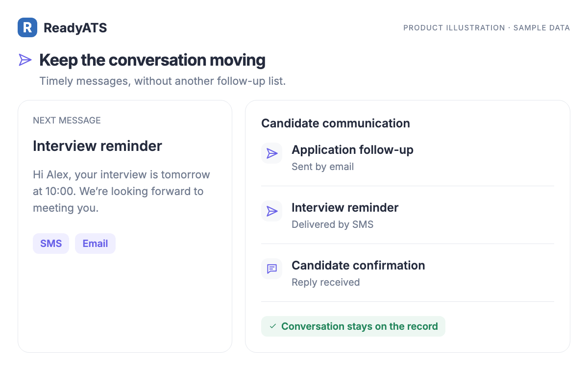Viewport: 588px width, 392px height.
Task: Click the Interview reminder heading in the left card
Action: click(98, 146)
